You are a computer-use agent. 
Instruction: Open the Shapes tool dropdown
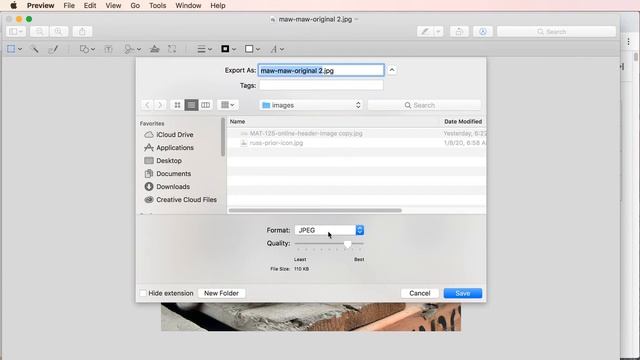tap(87, 49)
